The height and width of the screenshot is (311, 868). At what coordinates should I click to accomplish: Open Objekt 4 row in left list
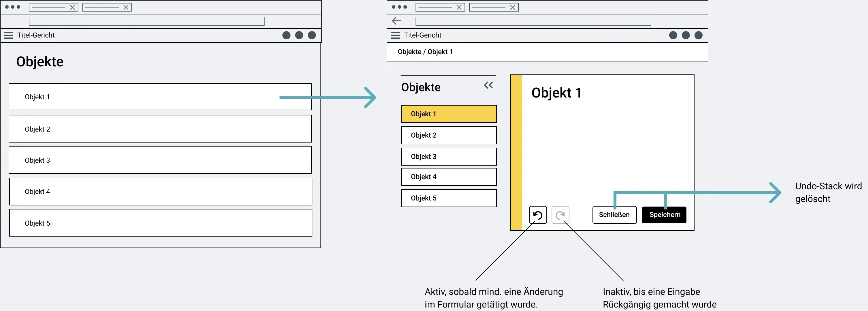[x=161, y=192]
